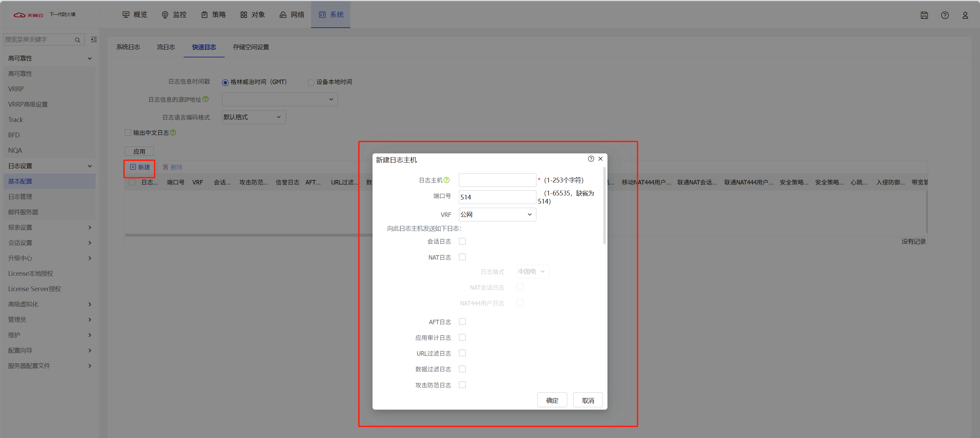This screenshot has height=438, width=980.
Task: Enable the AFT日志 checkbox
Action: [462, 321]
